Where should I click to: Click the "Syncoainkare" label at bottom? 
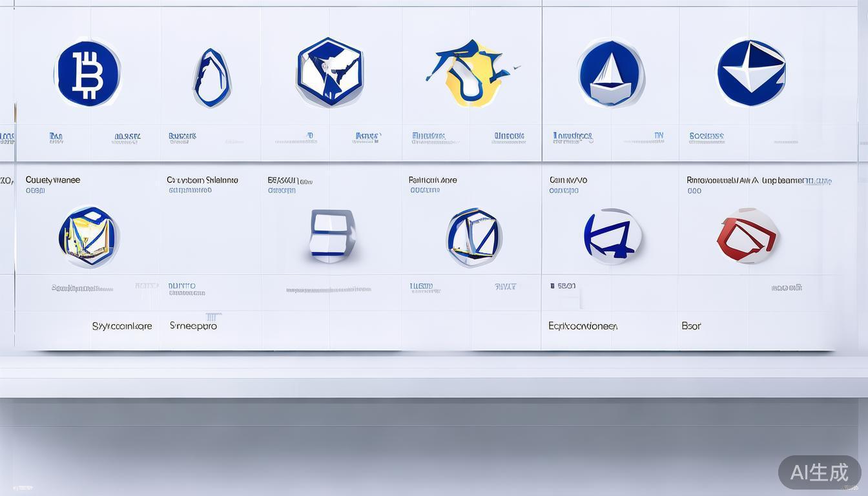tap(122, 326)
